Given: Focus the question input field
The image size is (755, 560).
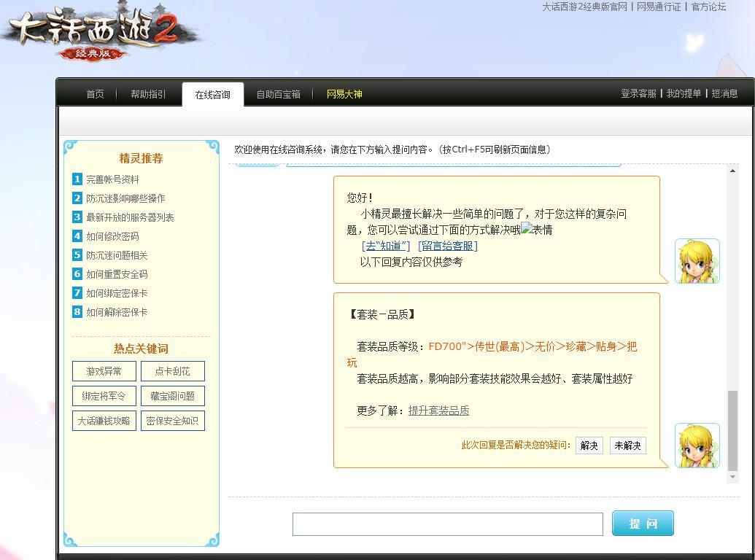Looking at the screenshot, I should pos(447,524).
